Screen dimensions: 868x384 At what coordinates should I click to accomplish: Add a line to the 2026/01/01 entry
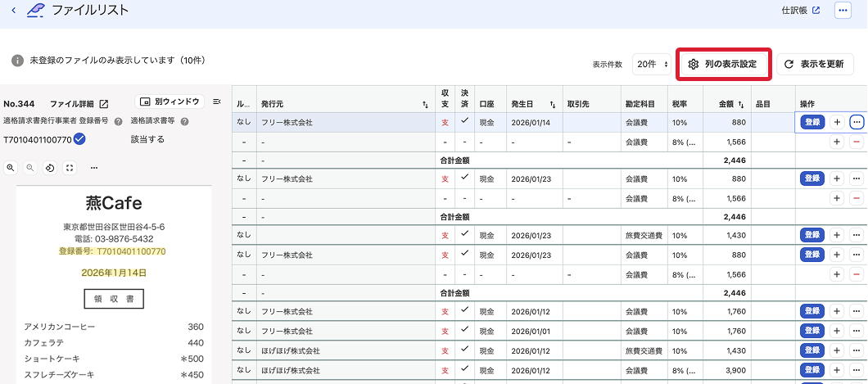pyautogui.click(x=837, y=331)
